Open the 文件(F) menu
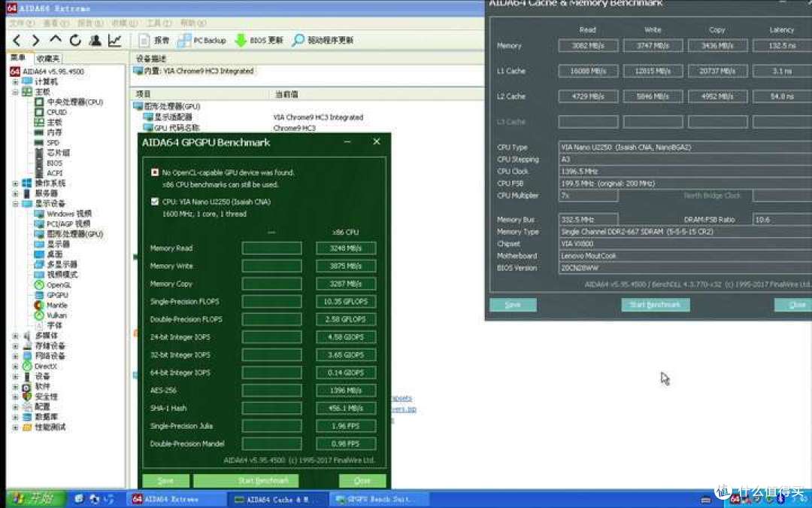812x508 pixels. pyautogui.click(x=21, y=23)
